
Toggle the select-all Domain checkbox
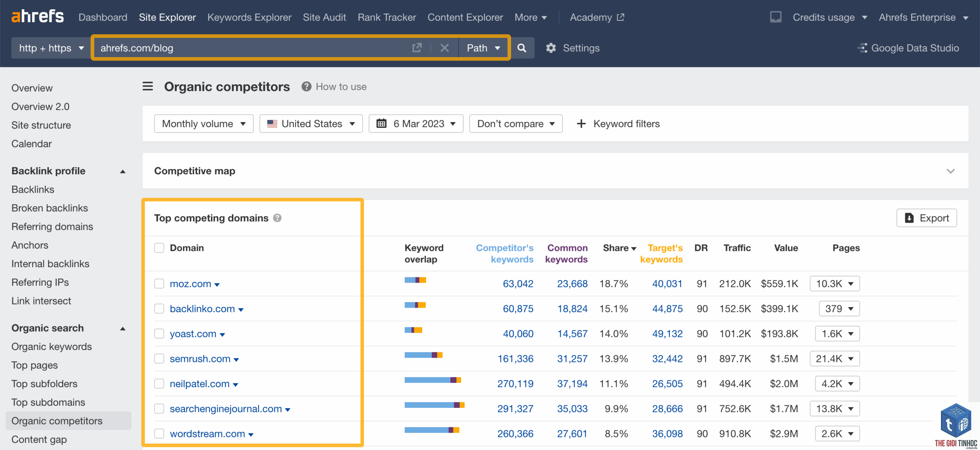(159, 248)
